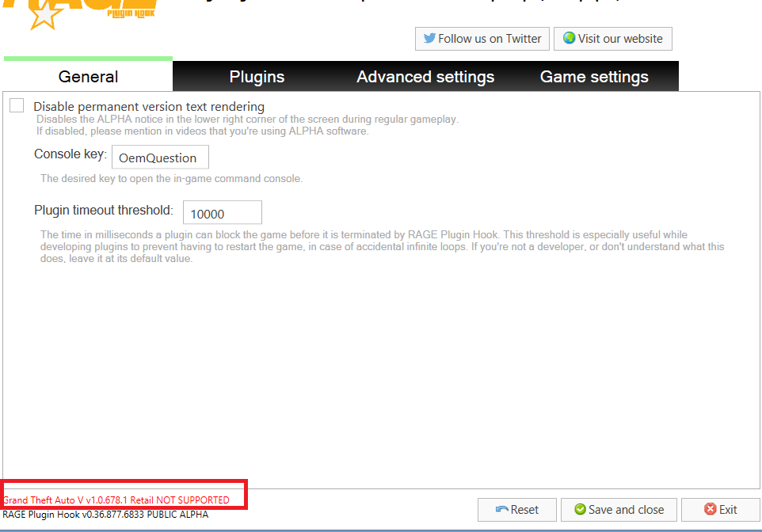This screenshot has width=762, height=532.
Task: Click the 'Console key:' label
Action: tap(70, 154)
